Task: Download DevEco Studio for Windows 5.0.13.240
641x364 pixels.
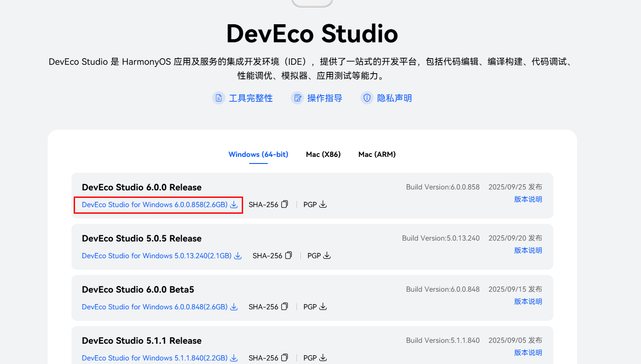Action: pos(162,256)
